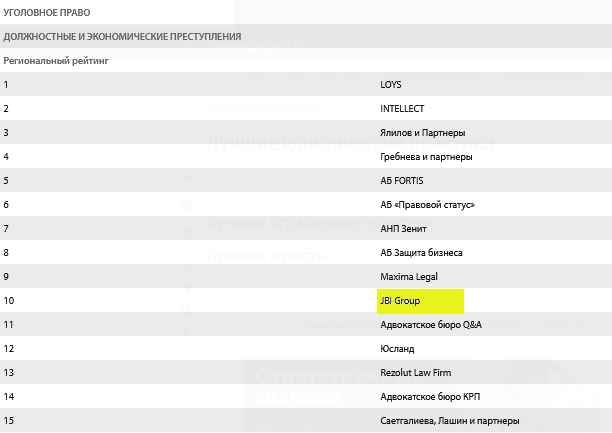Click the 'Региональный рейтинг' label
Image resolution: width=612 pixels, height=433 pixels.
pyautogui.click(x=56, y=61)
